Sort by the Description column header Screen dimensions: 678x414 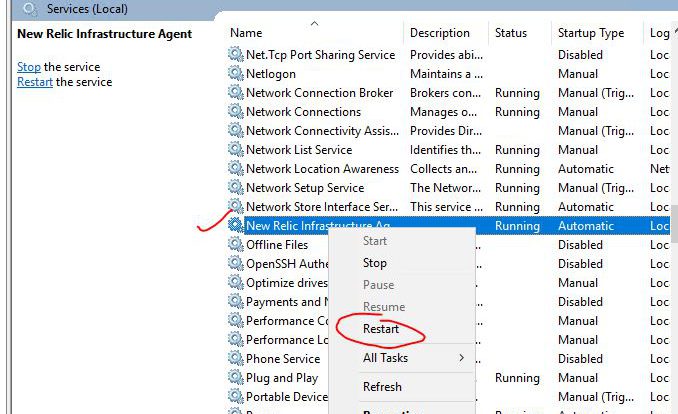click(x=446, y=33)
